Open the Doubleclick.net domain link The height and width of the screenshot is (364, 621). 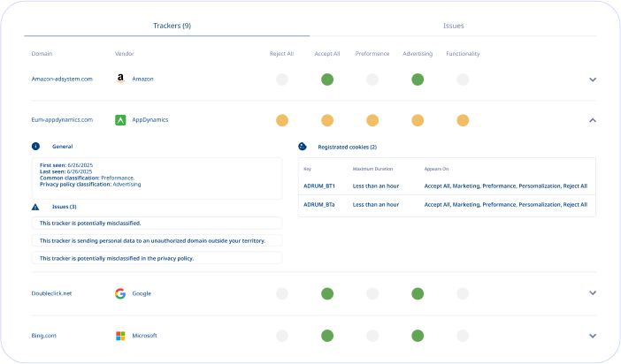[x=51, y=293]
